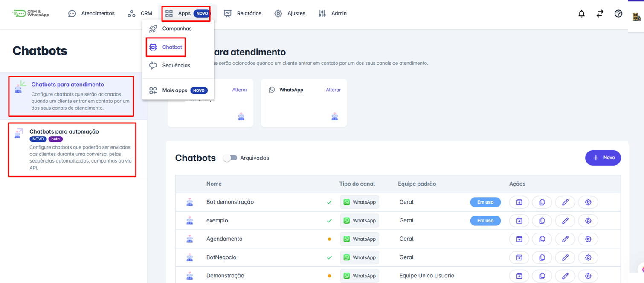Archive the Bot demonstração chatbot
The width and height of the screenshot is (644, 283).
(519, 202)
